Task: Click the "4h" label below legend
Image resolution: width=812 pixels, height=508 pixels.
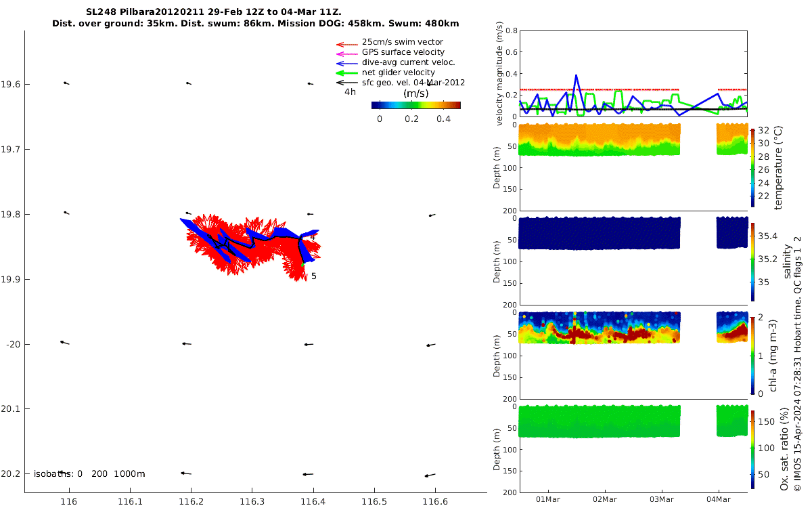Action: pyautogui.click(x=350, y=91)
